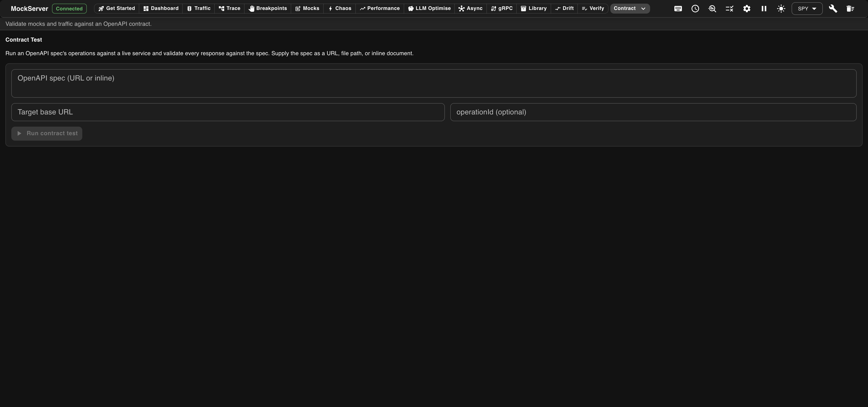The height and width of the screenshot is (407, 868).
Task: Pause updates with the pause icon
Action: click(x=764, y=9)
